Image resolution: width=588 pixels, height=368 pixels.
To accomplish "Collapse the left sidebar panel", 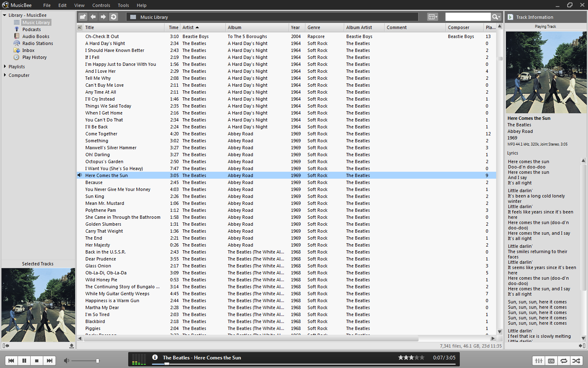I will (6, 346).
